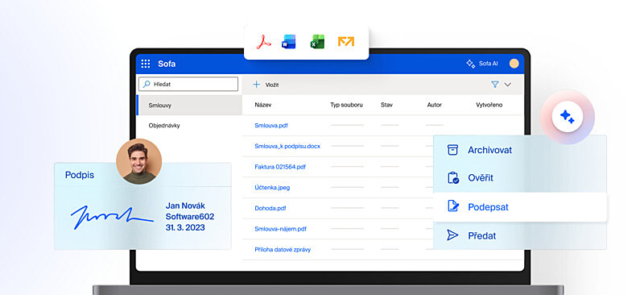Open Smlouva.pdf file link
The height and width of the screenshot is (295, 644).
tap(271, 126)
